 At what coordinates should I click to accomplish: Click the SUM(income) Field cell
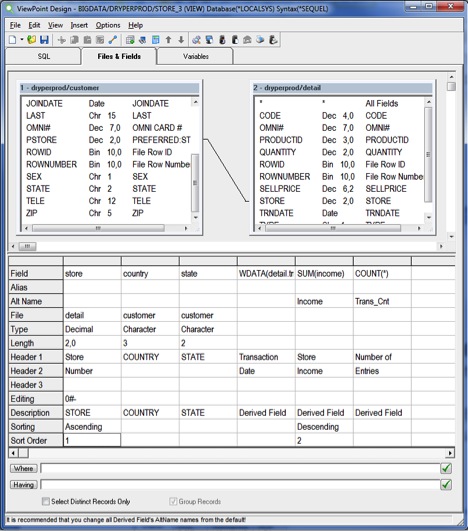coord(324,273)
